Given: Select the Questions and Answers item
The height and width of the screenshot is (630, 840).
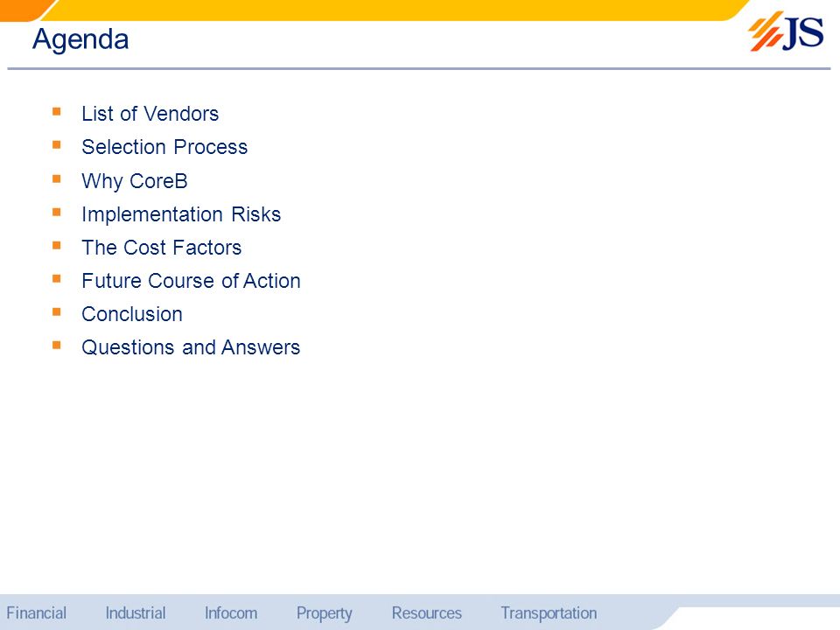Looking at the screenshot, I should [191, 347].
